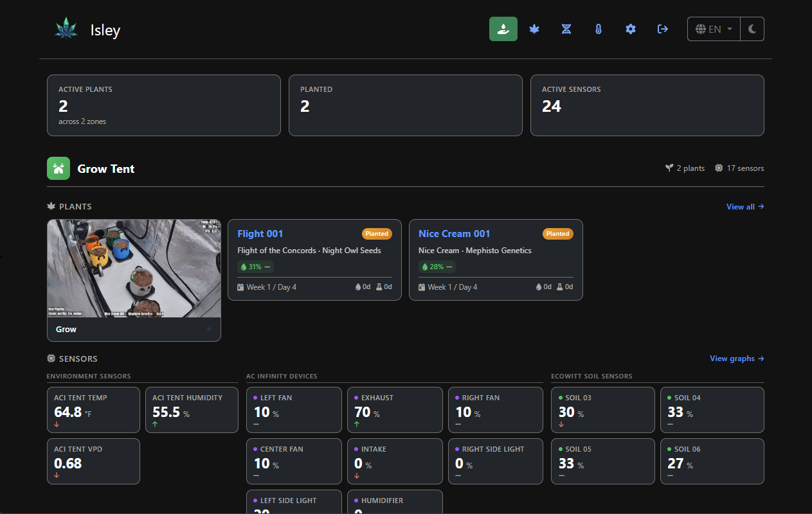Toggle dark mode with the moon icon
The width and height of the screenshot is (812, 514).
[x=752, y=28]
